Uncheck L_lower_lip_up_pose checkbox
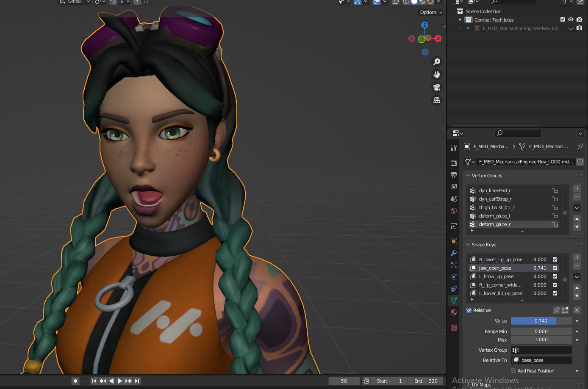The height and width of the screenshot is (389, 588). pos(555,293)
